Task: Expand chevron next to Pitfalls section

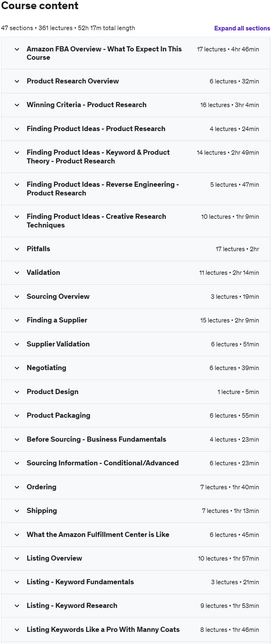Action: tap(17, 249)
